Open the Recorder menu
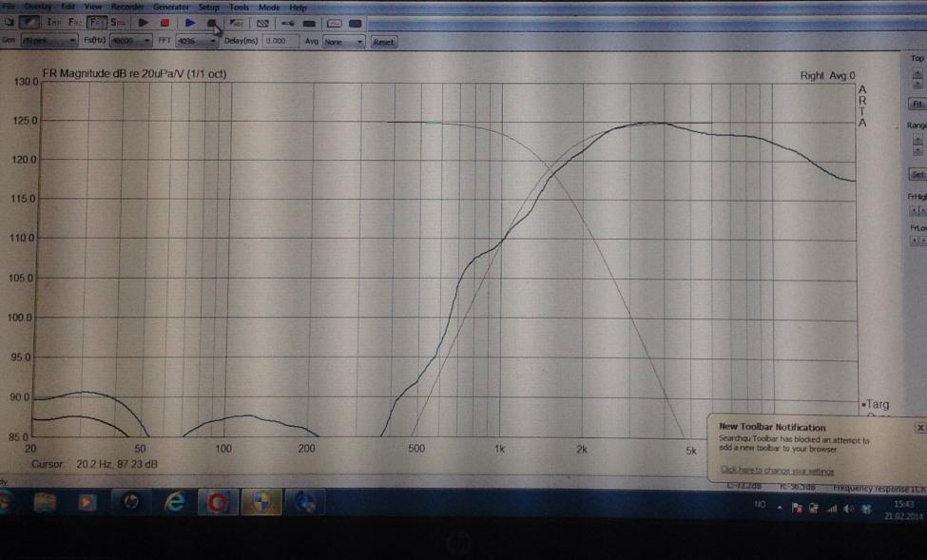This screenshot has width=927, height=560. pos(127,7)
